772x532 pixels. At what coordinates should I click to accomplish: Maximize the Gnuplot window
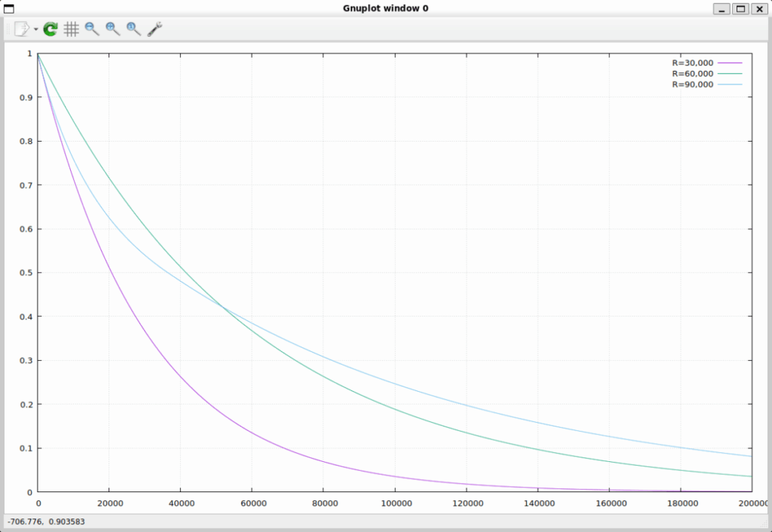(740, 8)
